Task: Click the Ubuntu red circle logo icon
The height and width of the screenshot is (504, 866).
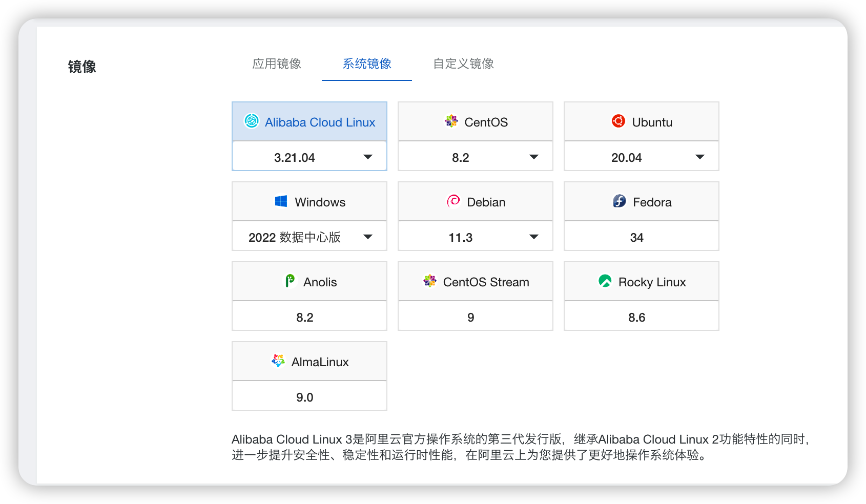Action: coord(618,121)
